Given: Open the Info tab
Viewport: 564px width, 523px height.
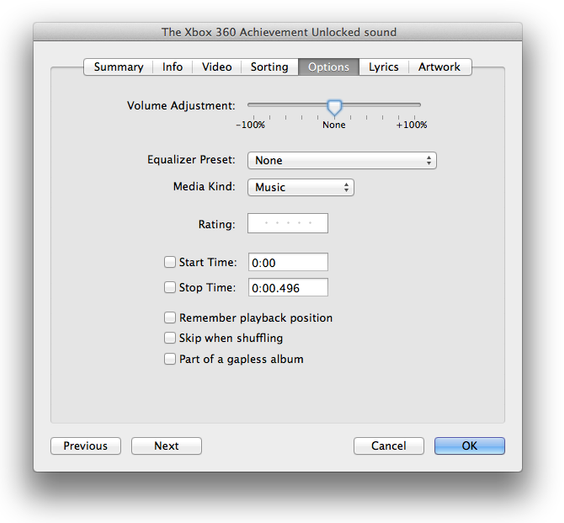Looking at the screenshot, I should (172, 67).
